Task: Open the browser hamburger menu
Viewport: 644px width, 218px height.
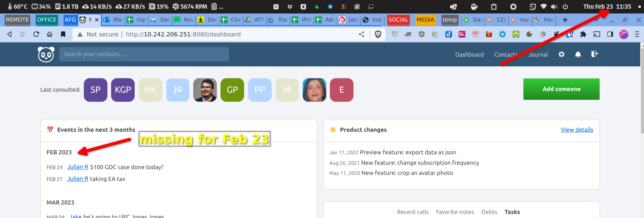Action: (637, 34)
